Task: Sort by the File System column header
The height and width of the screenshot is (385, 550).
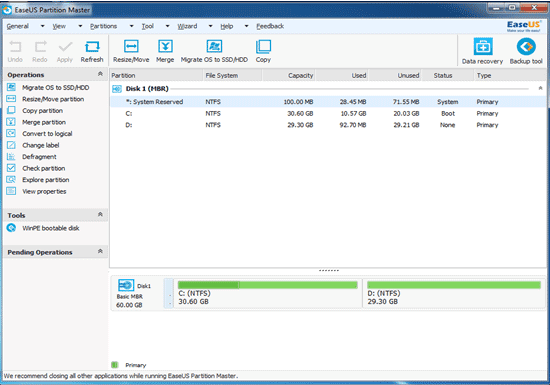Action: coord(233,75)
